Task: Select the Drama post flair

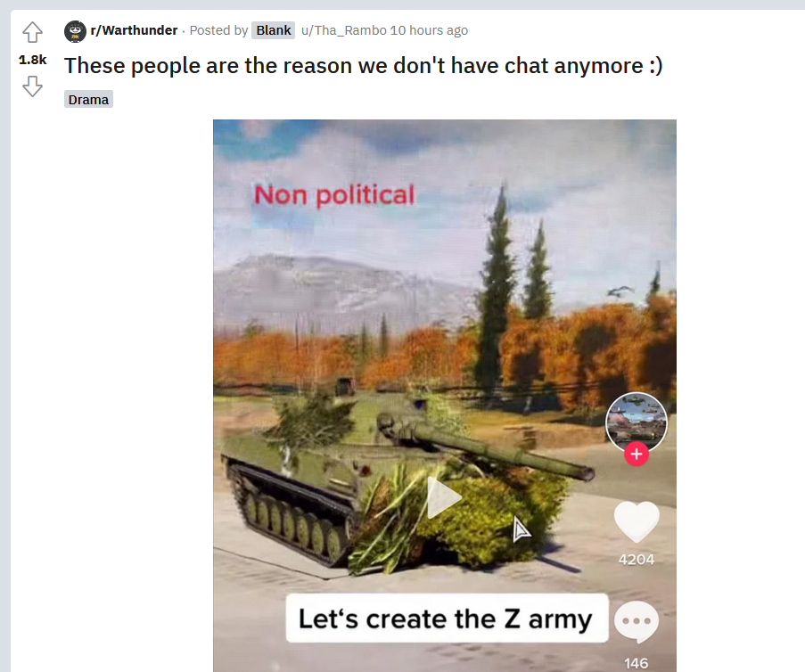Action: click(88, 100)
